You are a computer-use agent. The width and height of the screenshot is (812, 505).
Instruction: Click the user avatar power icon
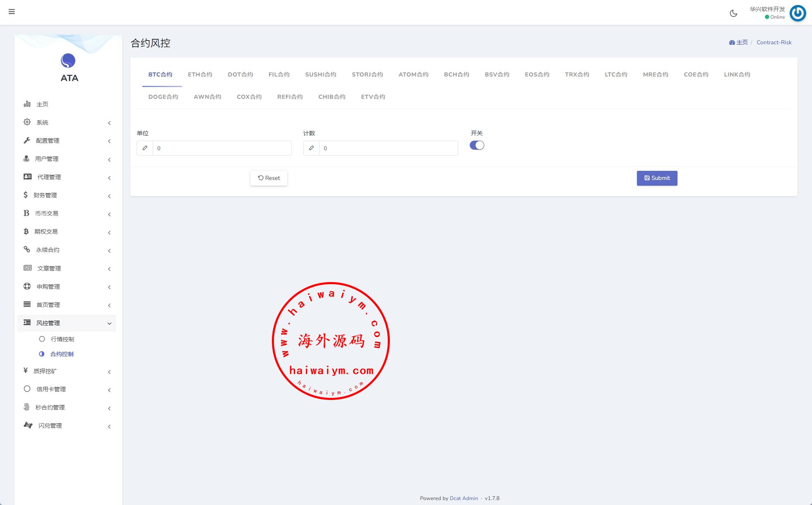click(x=798, y=13)
